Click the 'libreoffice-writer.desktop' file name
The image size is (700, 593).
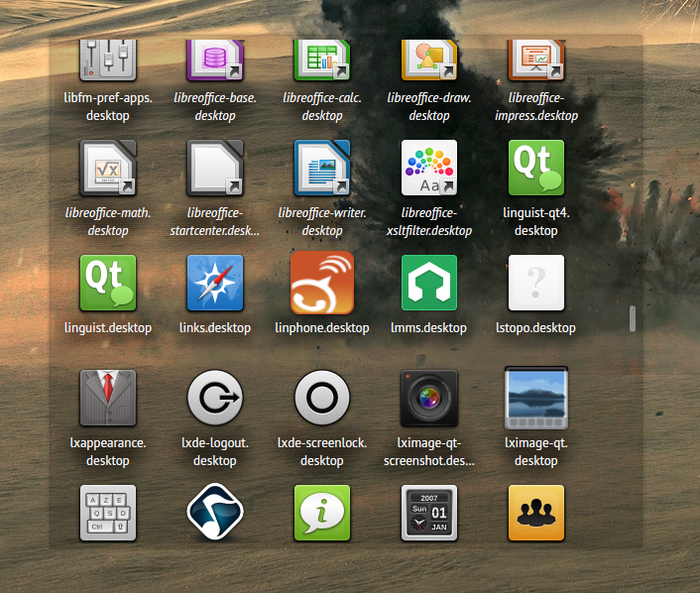click(x=322, y=221)
